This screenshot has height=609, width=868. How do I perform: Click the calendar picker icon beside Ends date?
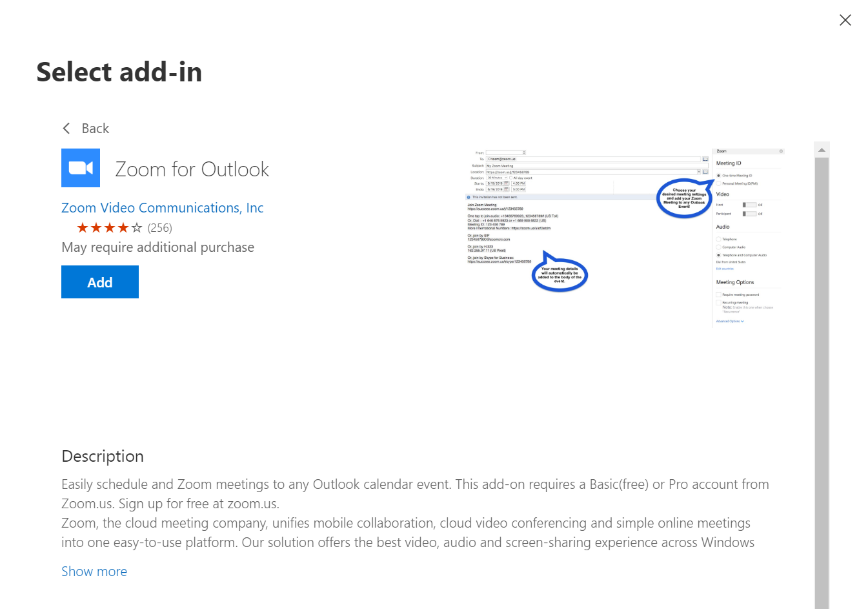pyautogui.click(x=507, y=189)
